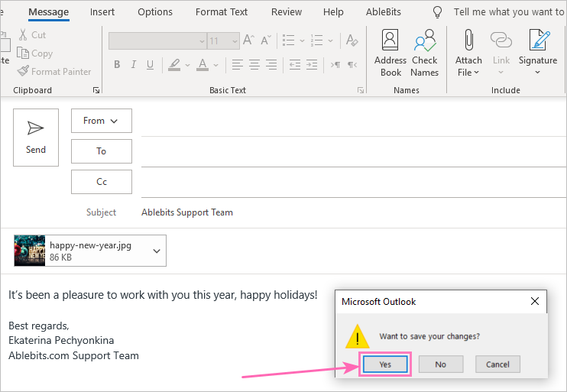Click into the To address field
The width and height of the screenshot is (567, 392).
click(354, 152)
